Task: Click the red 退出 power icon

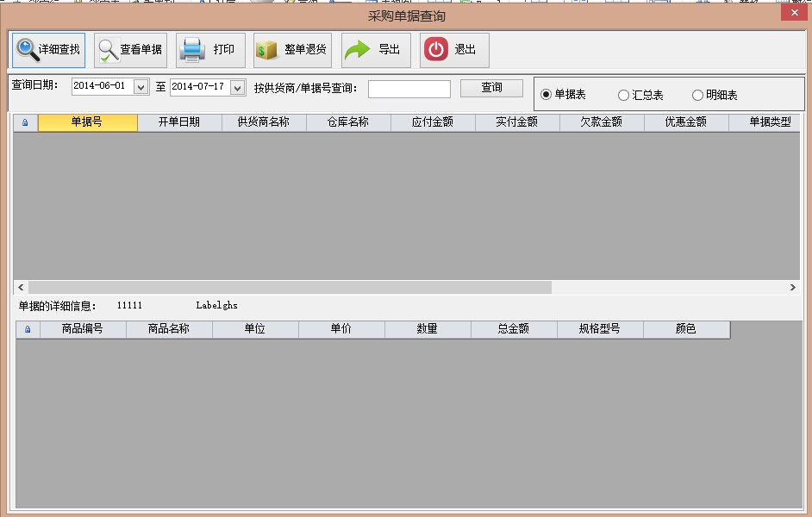Action: (x=436, y=50)
